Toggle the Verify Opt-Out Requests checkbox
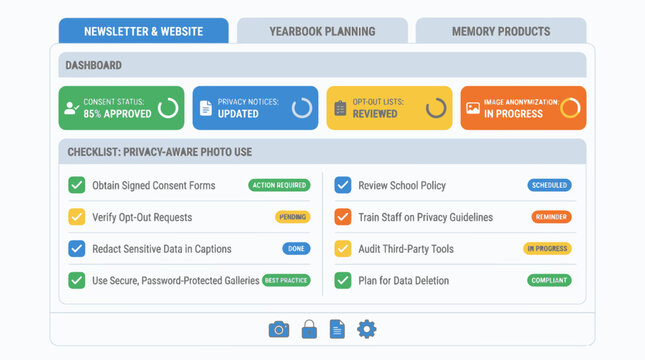 pos(77,217)
